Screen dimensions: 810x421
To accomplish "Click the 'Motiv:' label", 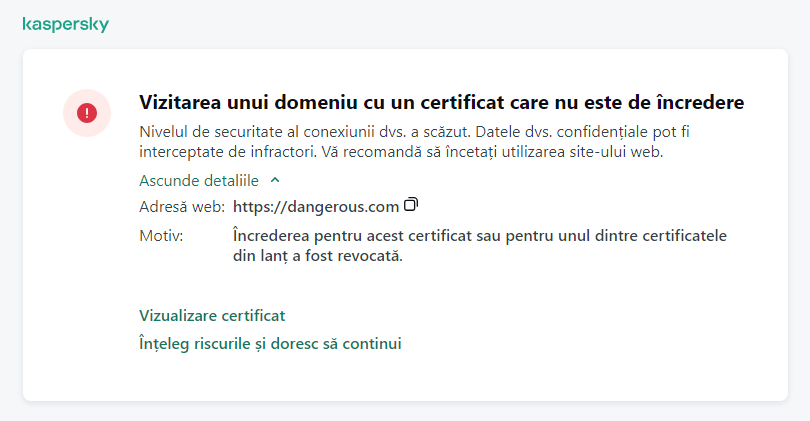I will (161, 237).
